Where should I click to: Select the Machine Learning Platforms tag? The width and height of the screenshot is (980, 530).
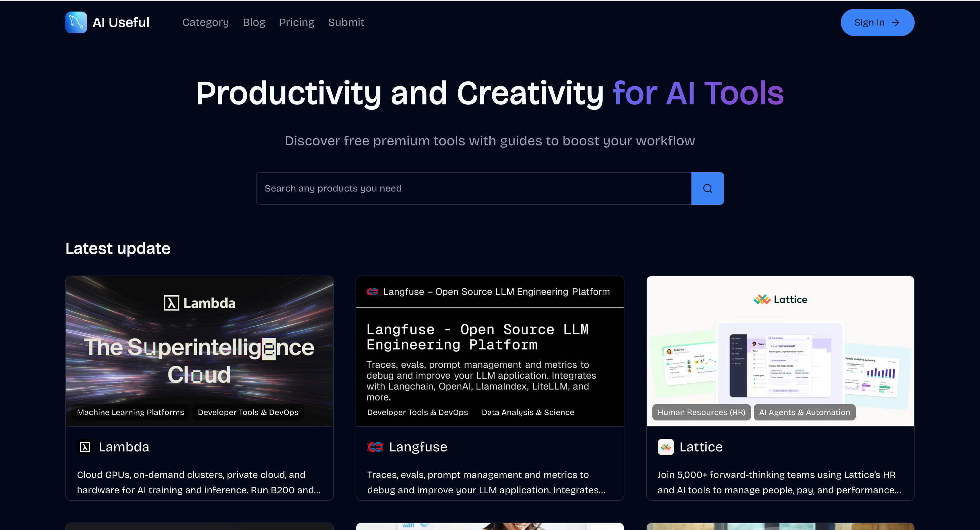coord(130,412)
